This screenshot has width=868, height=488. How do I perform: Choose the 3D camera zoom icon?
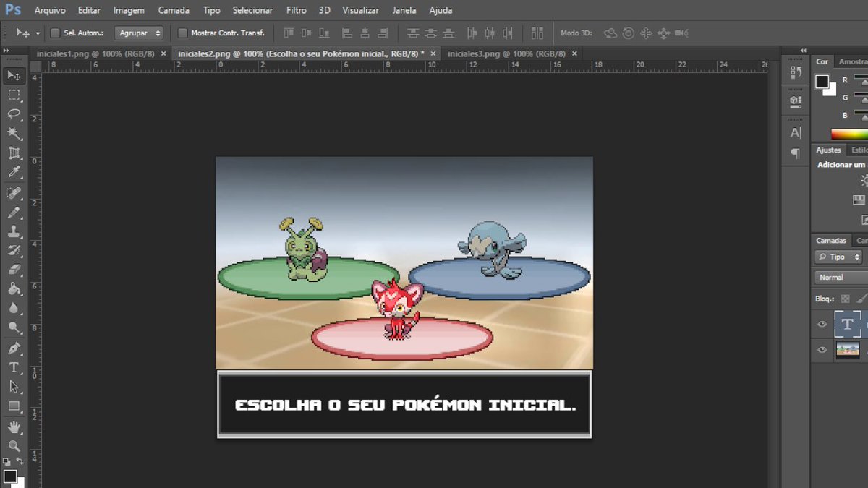[x=681, y=33]
